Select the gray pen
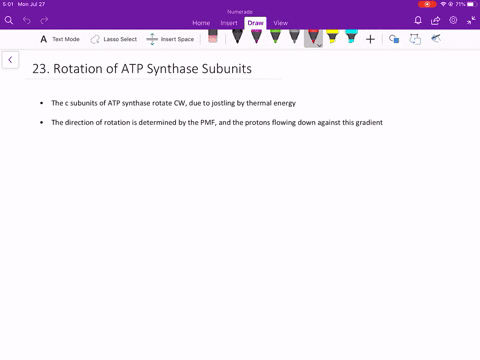This screenshot has height=360, width=480. pos(294,37)
